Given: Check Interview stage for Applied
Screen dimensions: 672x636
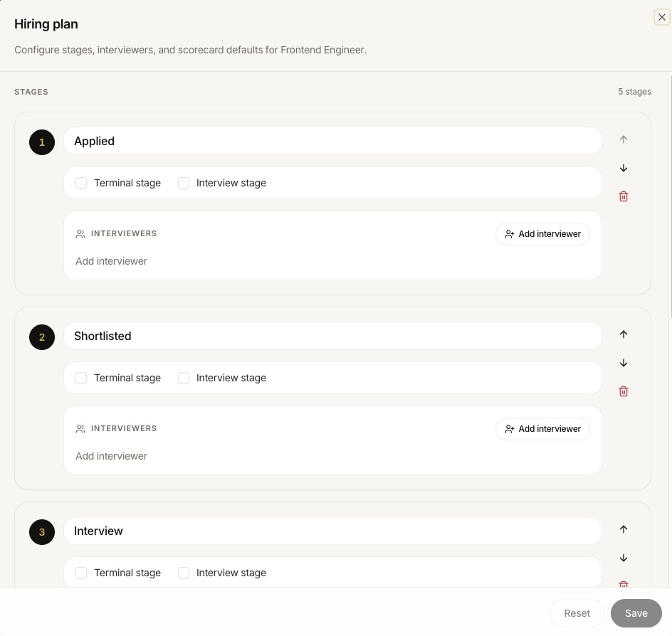Looking at the screenshot, I should 184,183.
